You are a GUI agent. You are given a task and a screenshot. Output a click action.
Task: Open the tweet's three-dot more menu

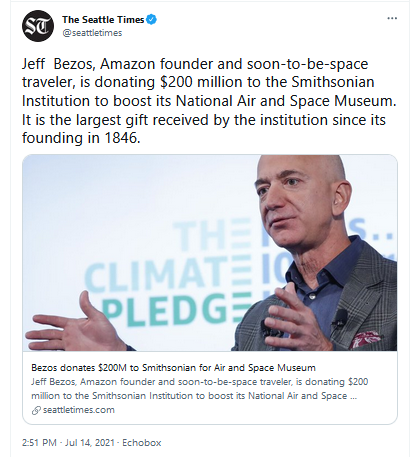[x=392, y=18]
